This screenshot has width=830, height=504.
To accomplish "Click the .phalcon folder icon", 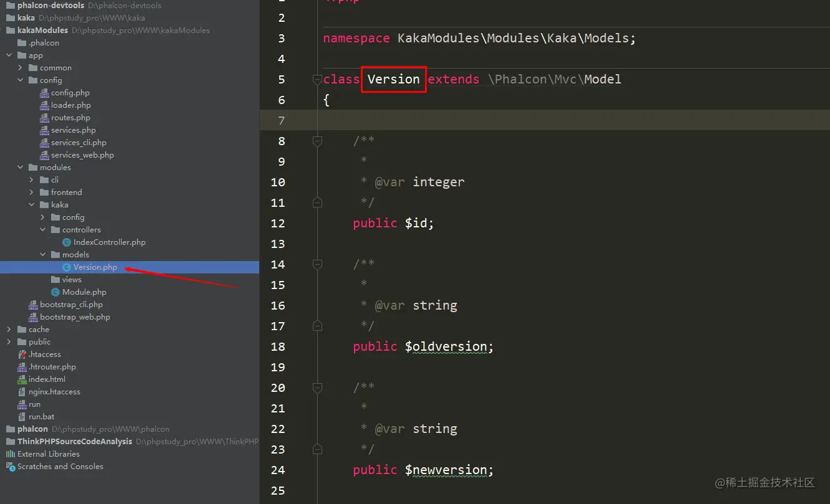I will [22, 43].
